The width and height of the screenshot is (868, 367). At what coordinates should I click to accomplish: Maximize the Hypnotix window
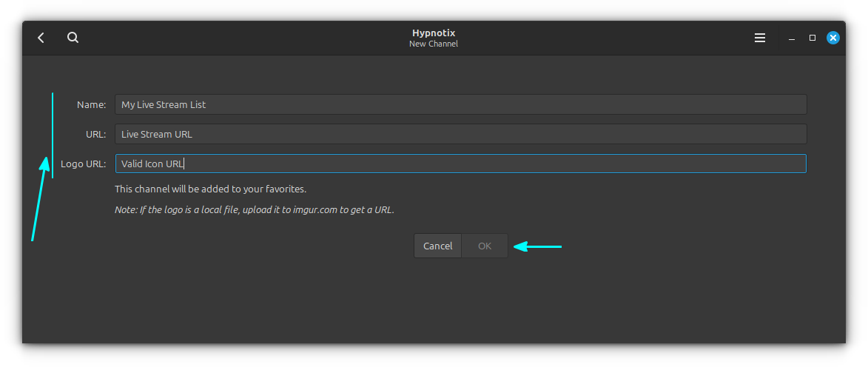812,38
